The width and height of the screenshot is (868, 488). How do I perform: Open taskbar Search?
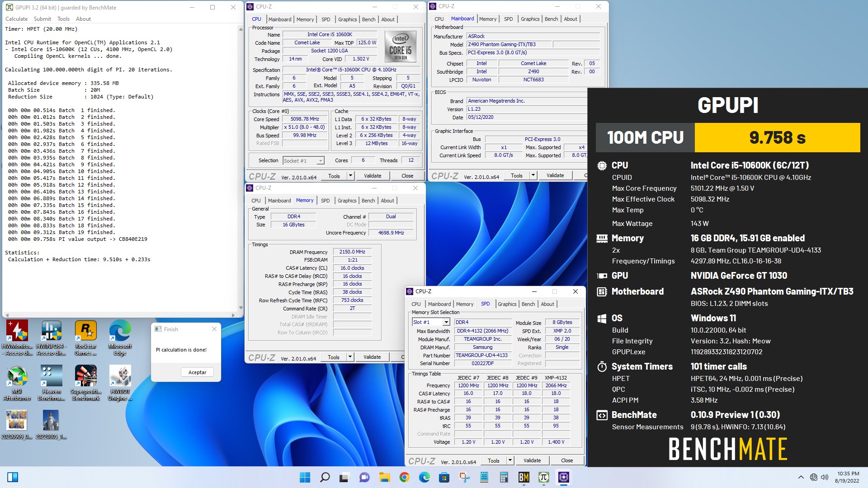tap(325, 477)
